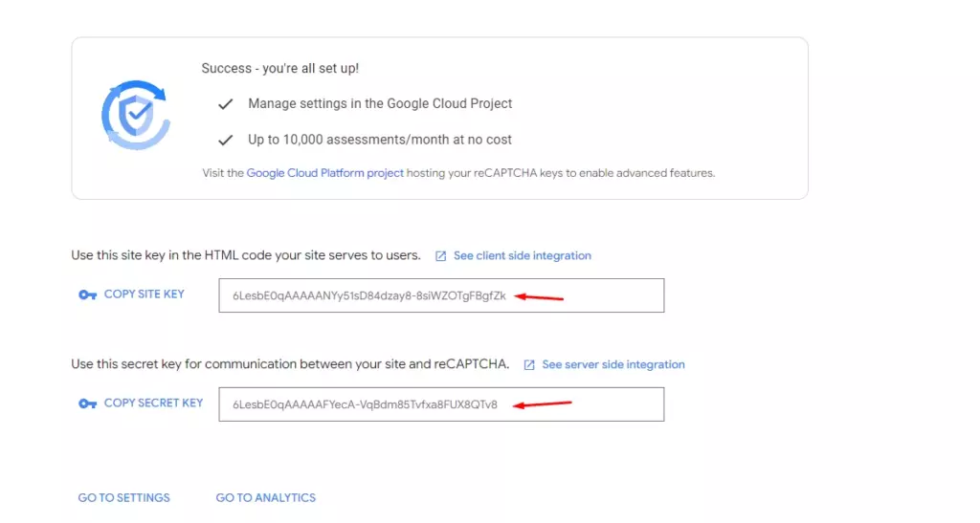
Task: Click external-link icon before client side integration
Action: pos(441,256)
